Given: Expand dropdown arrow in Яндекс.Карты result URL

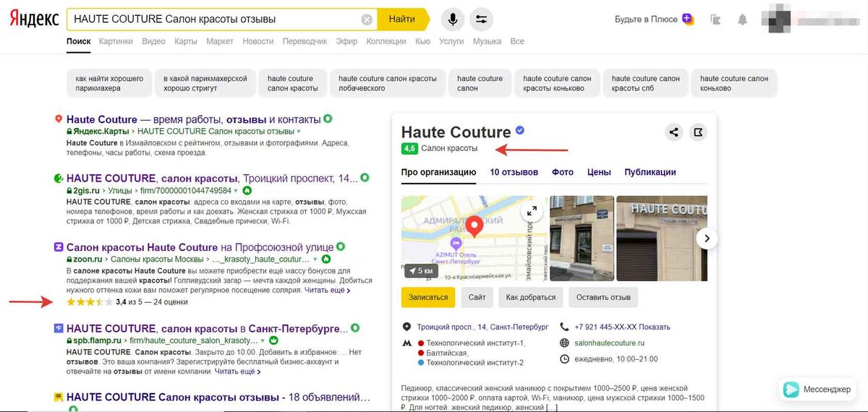Looking at the screenshot, I should [299, 132].
